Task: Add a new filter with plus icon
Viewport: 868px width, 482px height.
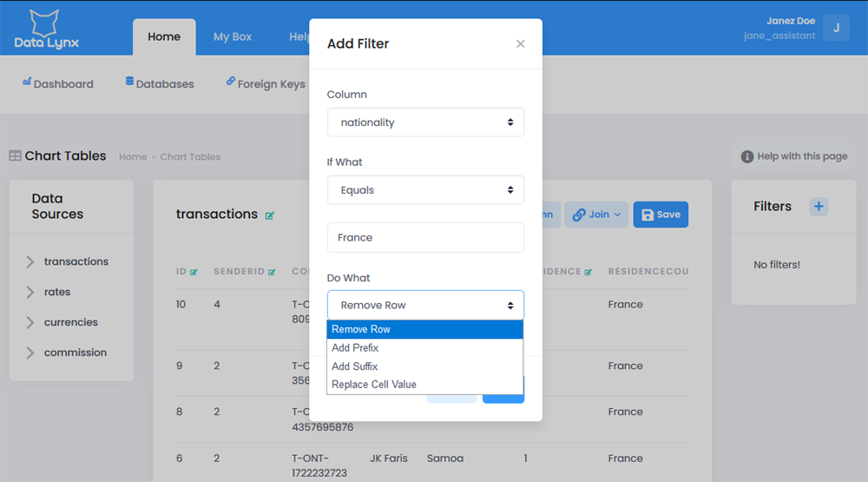Action: 819,206
